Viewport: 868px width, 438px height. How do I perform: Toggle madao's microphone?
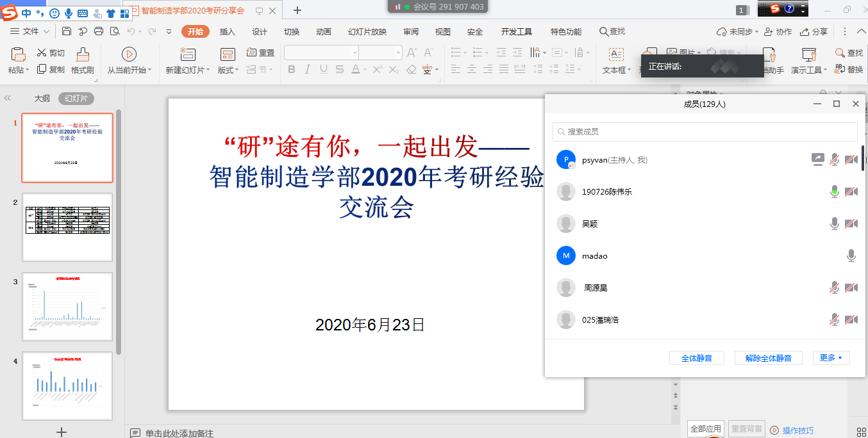(851, 255)
